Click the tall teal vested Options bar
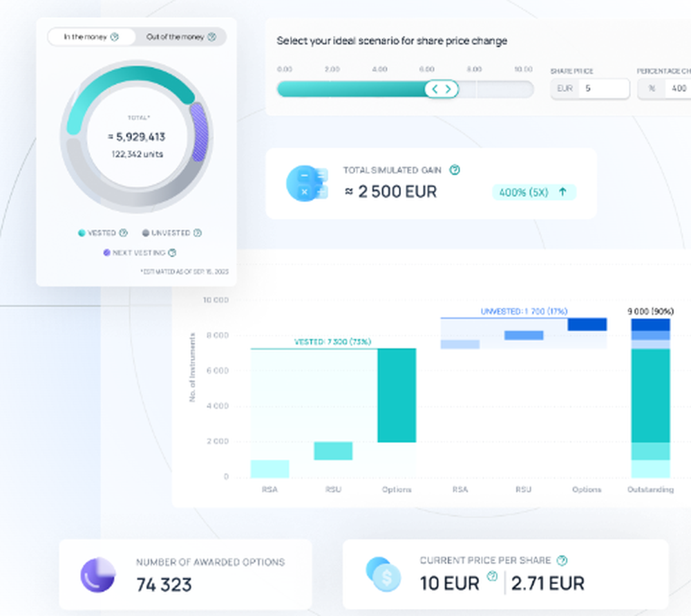This screenshot has width=691, height=616. 397,395
